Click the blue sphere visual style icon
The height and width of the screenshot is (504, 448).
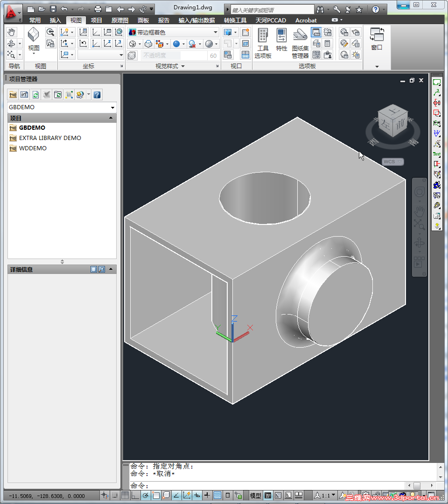coord(176,44)
